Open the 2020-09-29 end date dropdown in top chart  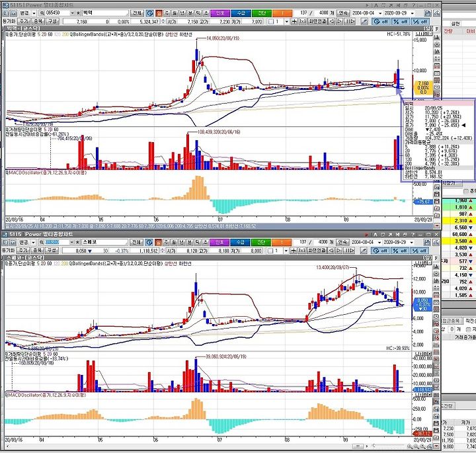(412, 13)
